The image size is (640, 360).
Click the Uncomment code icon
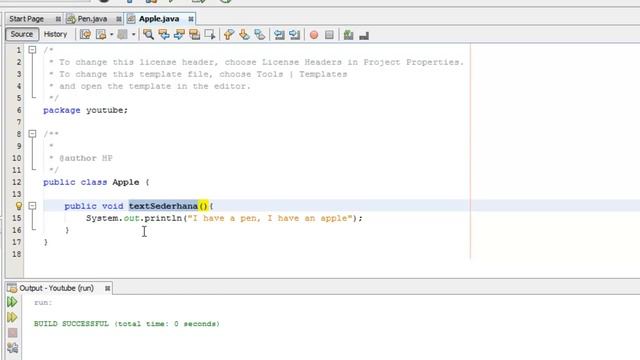[x=364, y=36]
